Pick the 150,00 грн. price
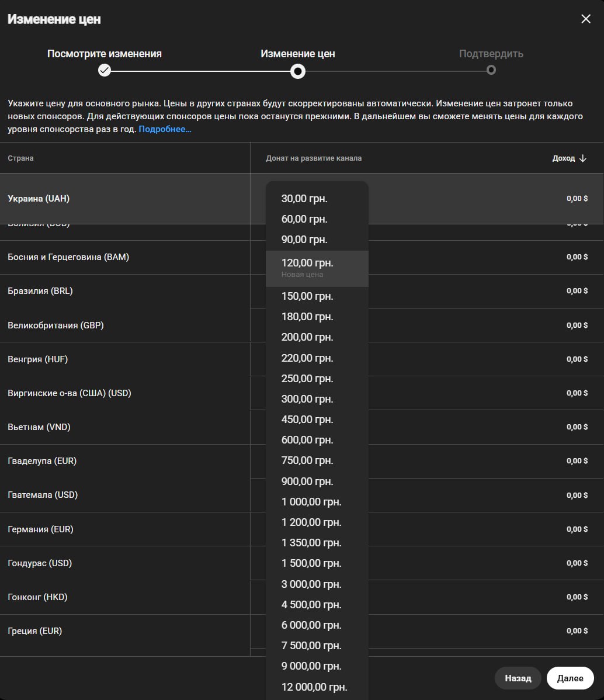Viewport: 604px width, 700px height. pos(317,296)
